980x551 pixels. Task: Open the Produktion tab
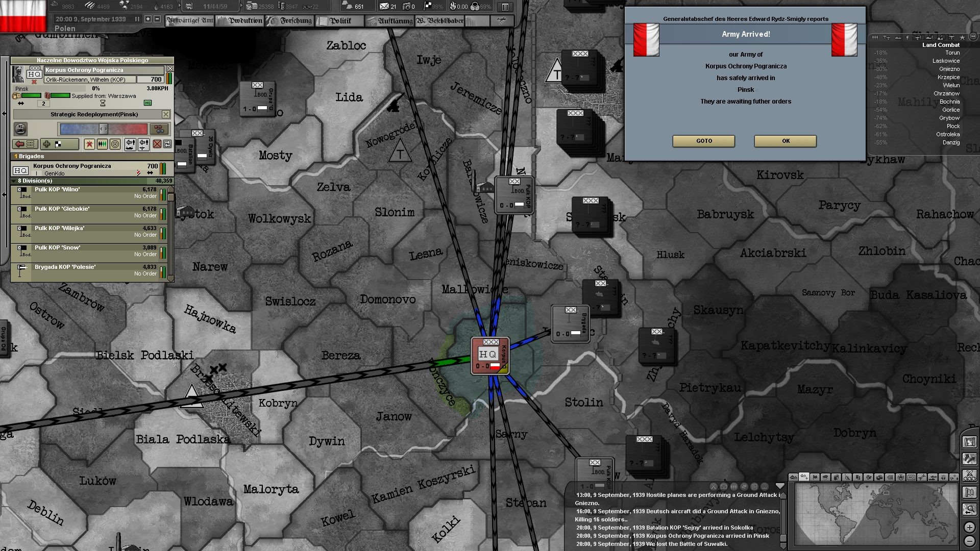click(x=240, y=20)
